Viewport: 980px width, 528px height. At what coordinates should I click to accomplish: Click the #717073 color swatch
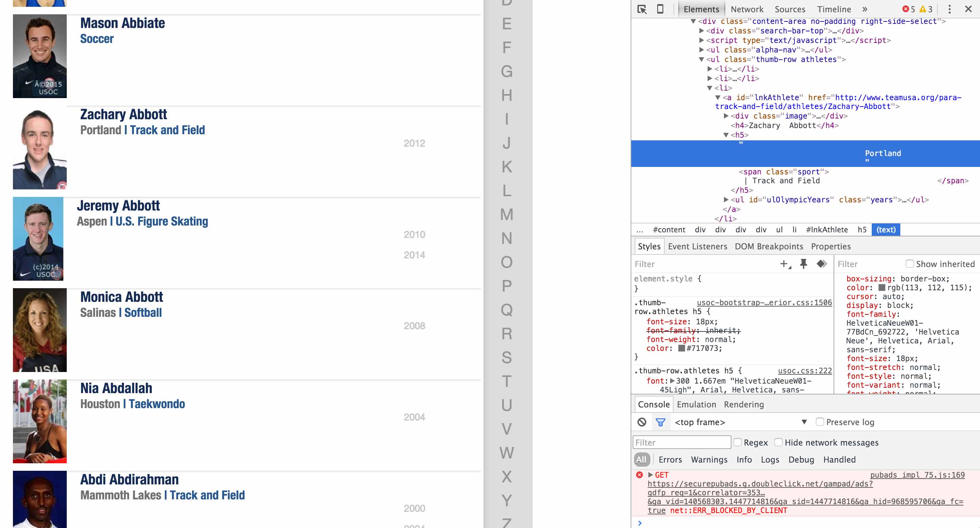tap(682, 348)
